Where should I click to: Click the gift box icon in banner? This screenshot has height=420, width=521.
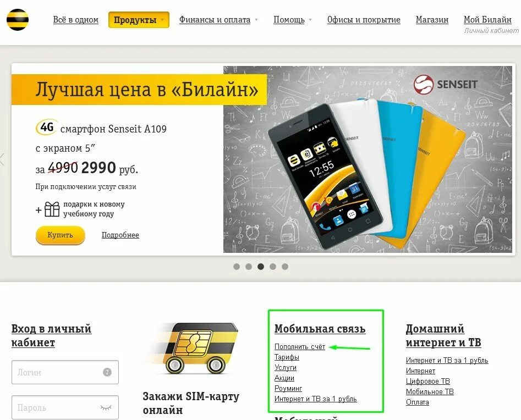coord(52,209)
